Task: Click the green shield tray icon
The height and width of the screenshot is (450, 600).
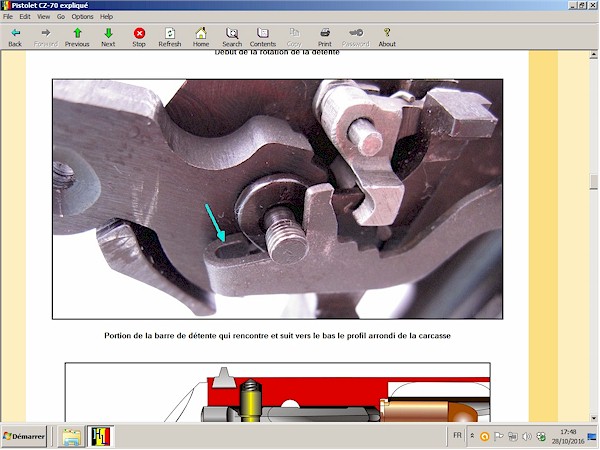Action: [x=541, y=436]
